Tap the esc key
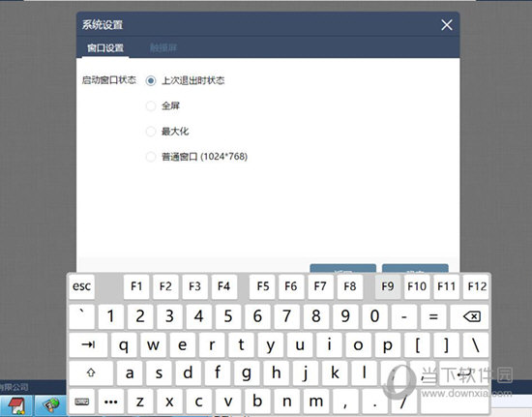Image resolution: width=532 pixels, height=417 pixels. (x=82, y=286)
